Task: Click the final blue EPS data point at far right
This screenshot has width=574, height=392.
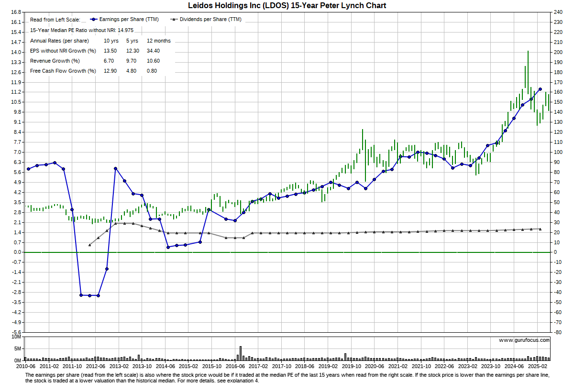Action: click(540, 89)
